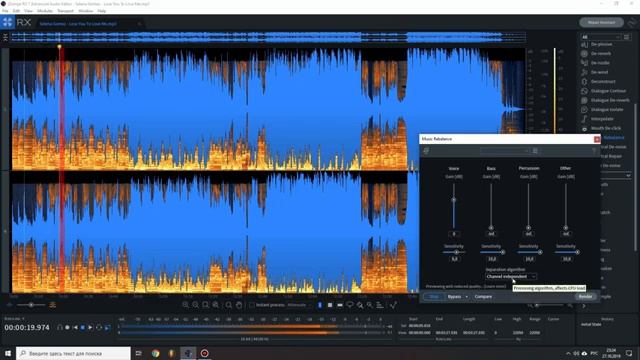
Task: Follow the Learn more link
Action: [495, 287]
